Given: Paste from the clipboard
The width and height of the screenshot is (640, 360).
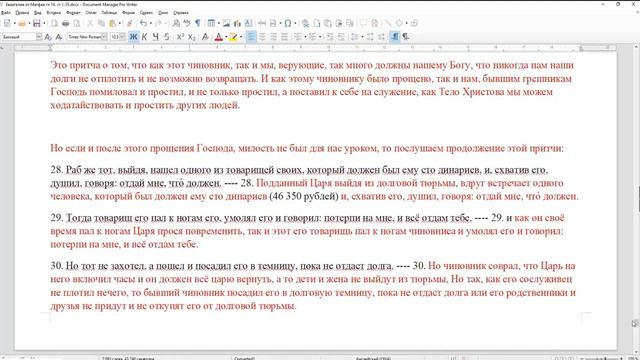Looking at the screenshot, I should [113, 24].
